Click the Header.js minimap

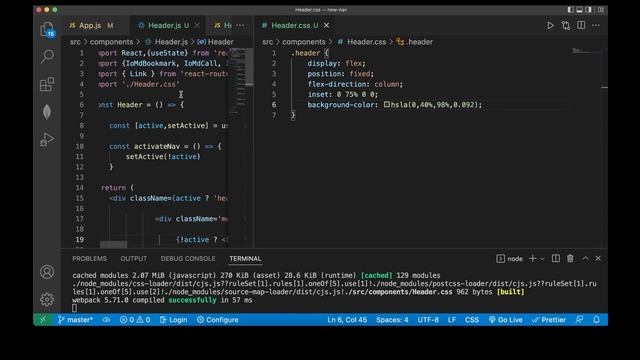click(x=239, y=82)
